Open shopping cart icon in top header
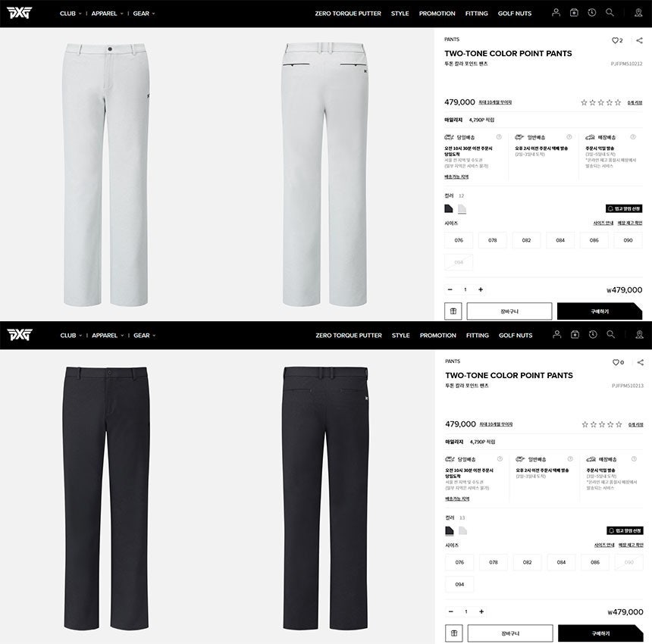 [574, 12]
